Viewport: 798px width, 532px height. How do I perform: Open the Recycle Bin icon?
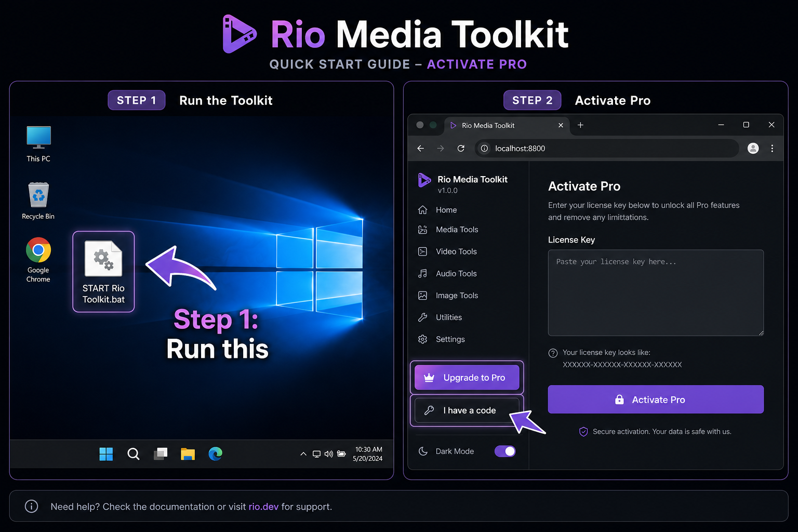[x=38, y=201]
